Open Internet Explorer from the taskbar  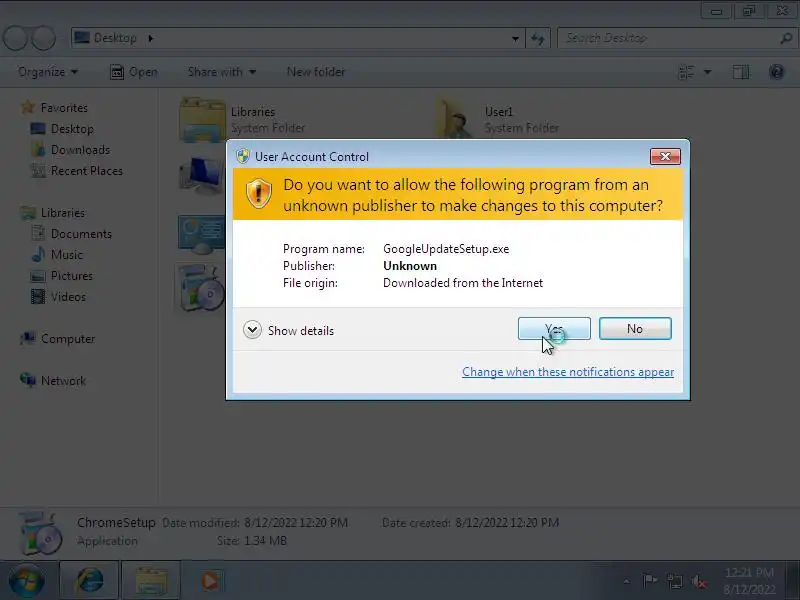coord(90,581)
